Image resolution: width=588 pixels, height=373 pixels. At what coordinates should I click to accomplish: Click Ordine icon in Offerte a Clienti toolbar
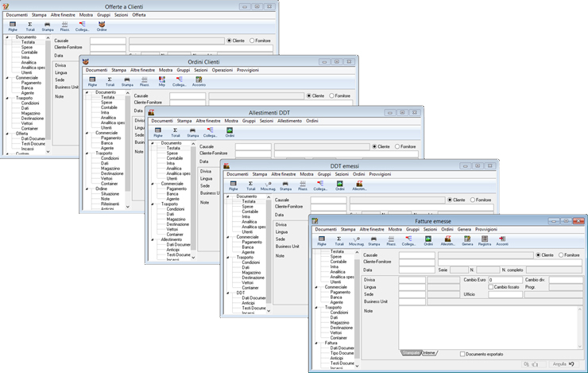tap(102, 26)
